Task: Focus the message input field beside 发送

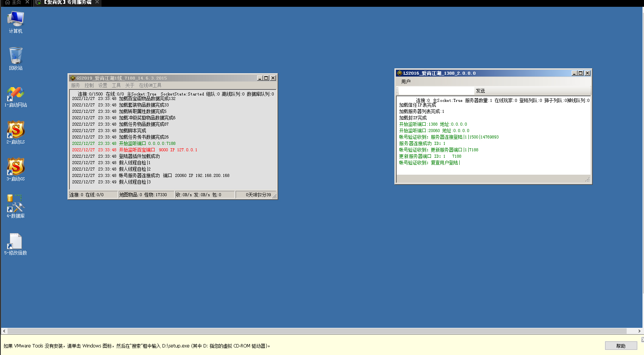Action: click(x=436, y=91)
